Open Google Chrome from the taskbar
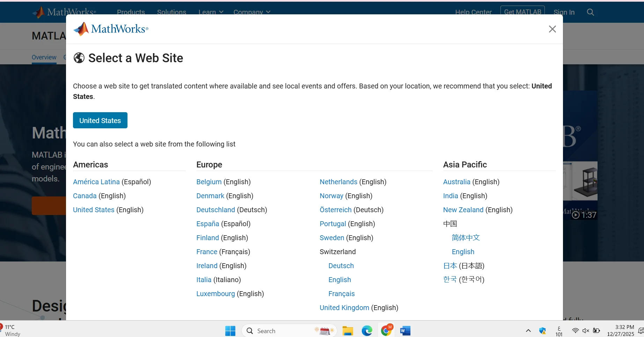The height and width of the screenshot is (337, 644). tap(386, 331)
